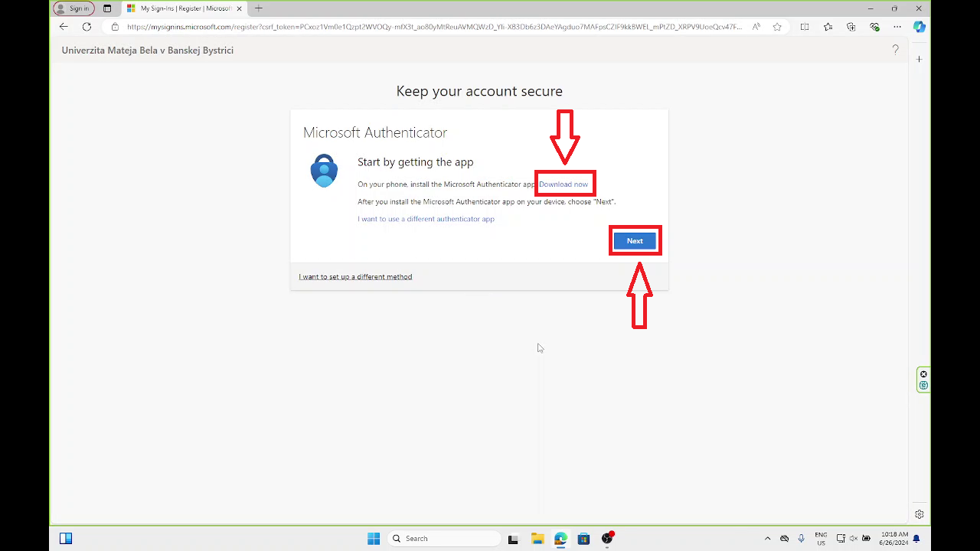Open the Favorites list

(828, 27)
